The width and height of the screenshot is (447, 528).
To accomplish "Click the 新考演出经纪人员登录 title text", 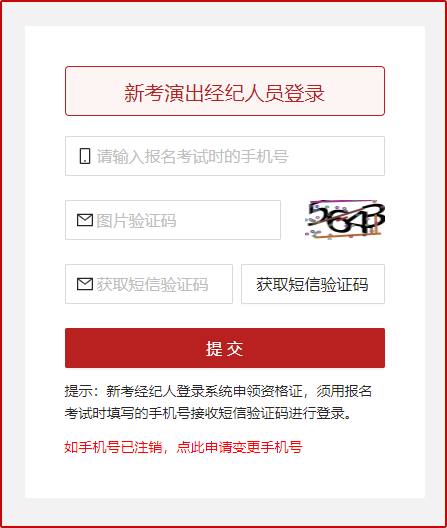I will (x=224, y=93).
